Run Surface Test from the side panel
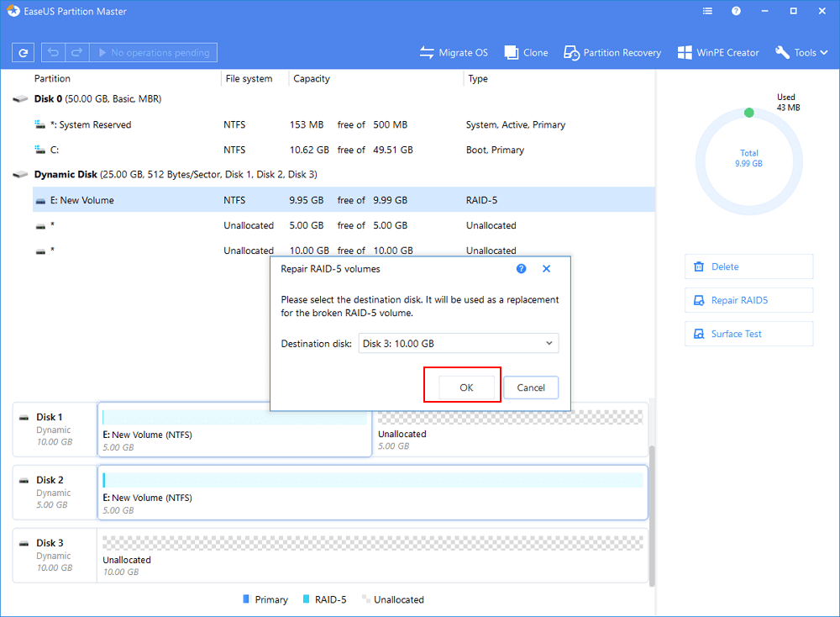 [748, 334]
